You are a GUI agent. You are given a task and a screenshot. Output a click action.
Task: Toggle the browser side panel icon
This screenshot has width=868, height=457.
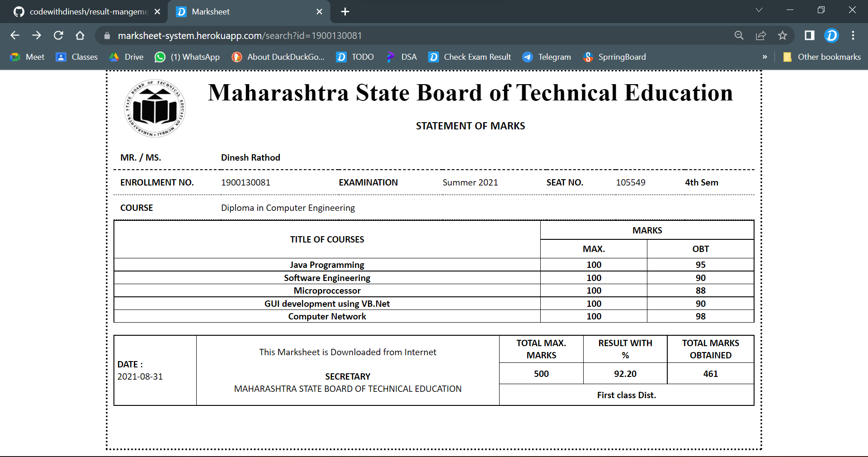point(809,35)
